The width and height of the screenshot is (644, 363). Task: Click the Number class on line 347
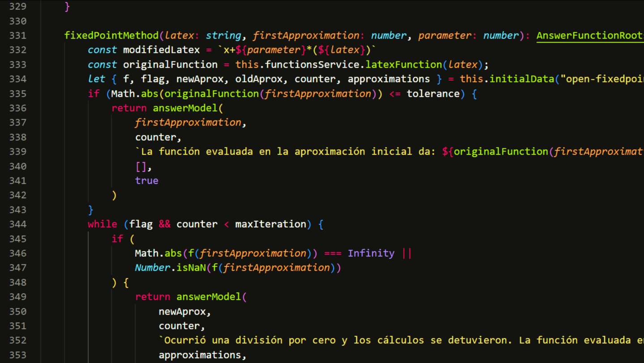click(x=153, y=268)
